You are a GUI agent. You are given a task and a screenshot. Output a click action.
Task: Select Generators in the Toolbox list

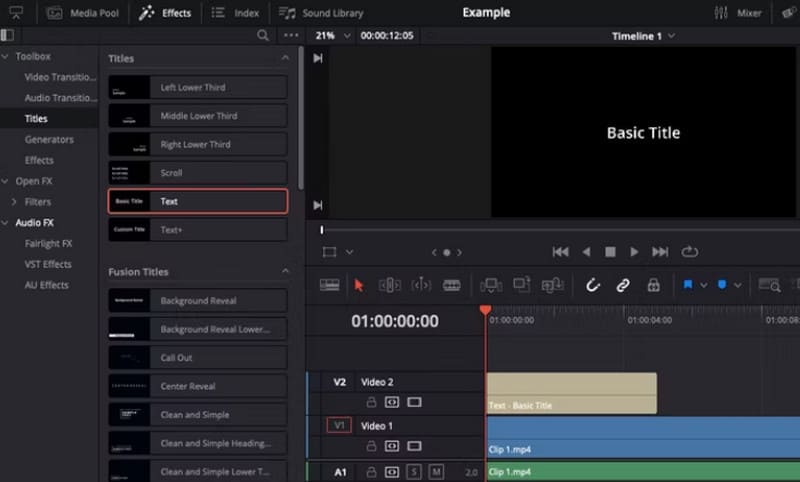coord(49,139)
